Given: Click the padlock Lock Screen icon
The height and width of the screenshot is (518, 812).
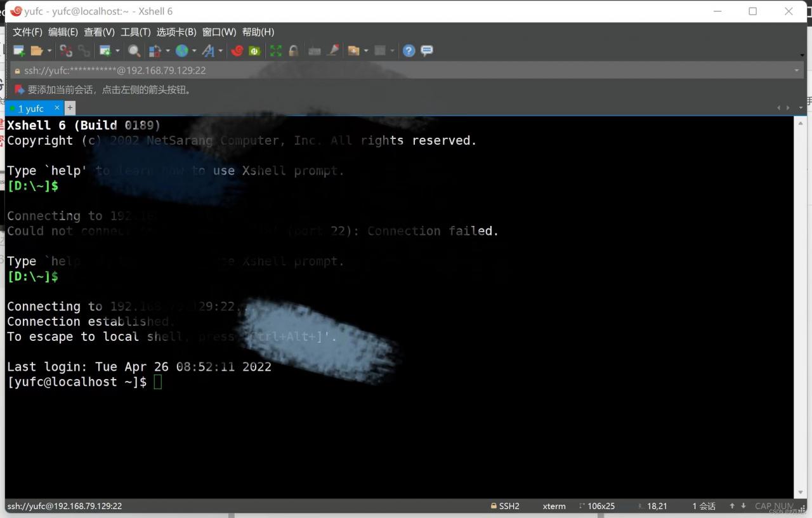Looking at the screenshot, I should (x=293, y=51).
